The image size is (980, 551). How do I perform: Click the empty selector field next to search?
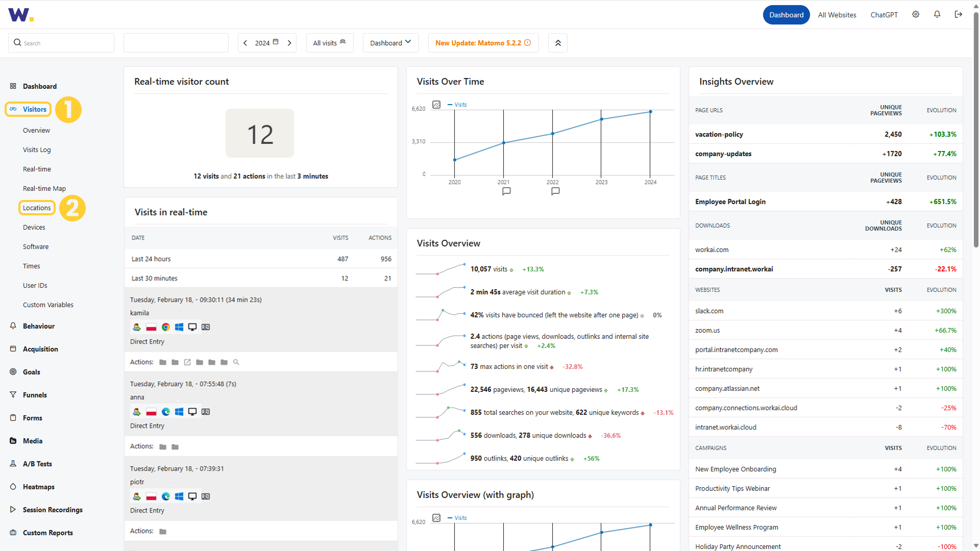tap(176, 43)
